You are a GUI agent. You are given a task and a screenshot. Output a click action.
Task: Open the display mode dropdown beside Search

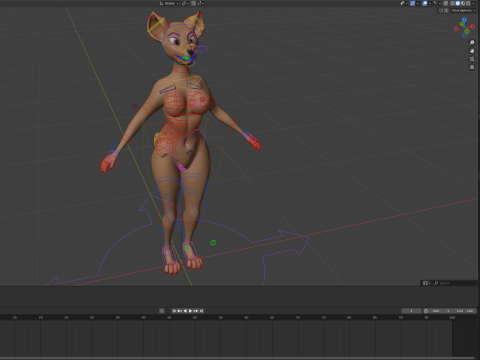[x=426, y=283]
